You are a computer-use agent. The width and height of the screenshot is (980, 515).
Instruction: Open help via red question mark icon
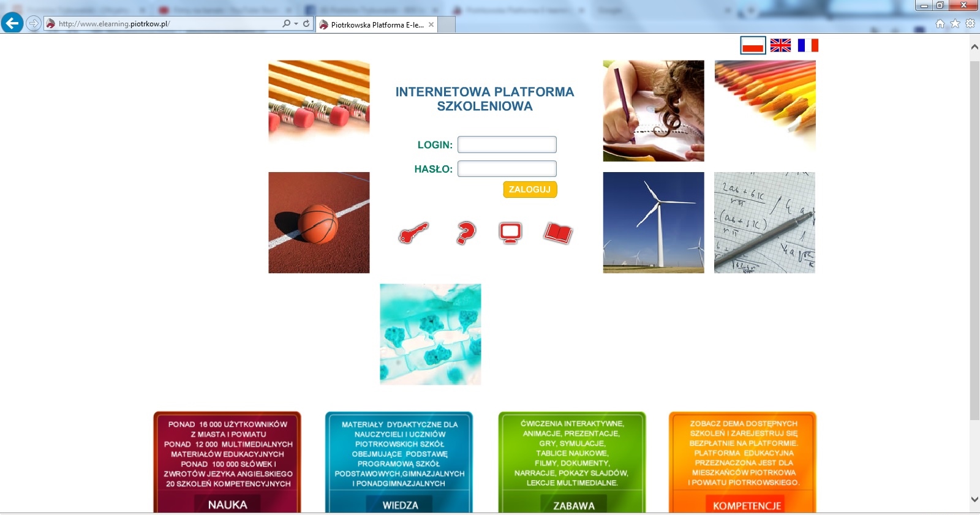click(466, 233)
